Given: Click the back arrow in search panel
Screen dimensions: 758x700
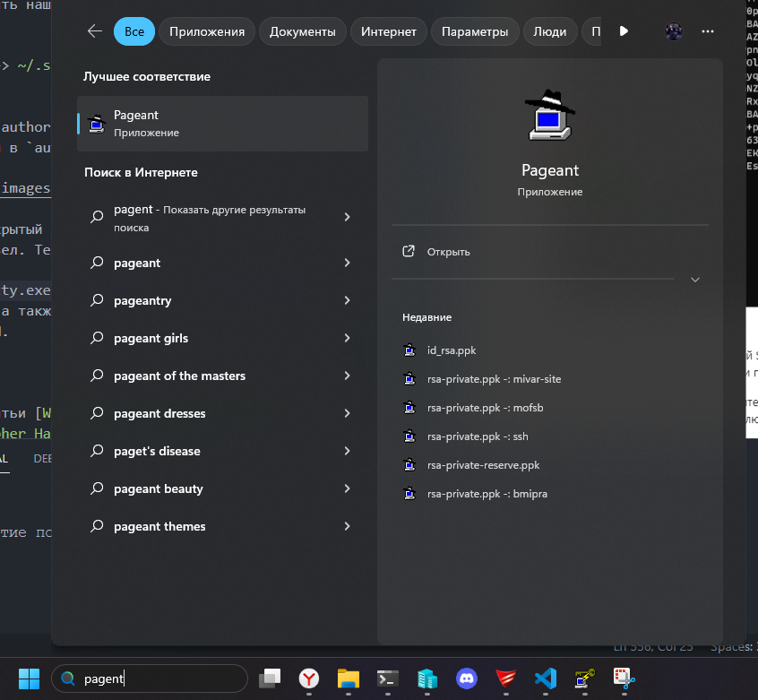Looking at the screenshot, I should click(x=95, y=31).
